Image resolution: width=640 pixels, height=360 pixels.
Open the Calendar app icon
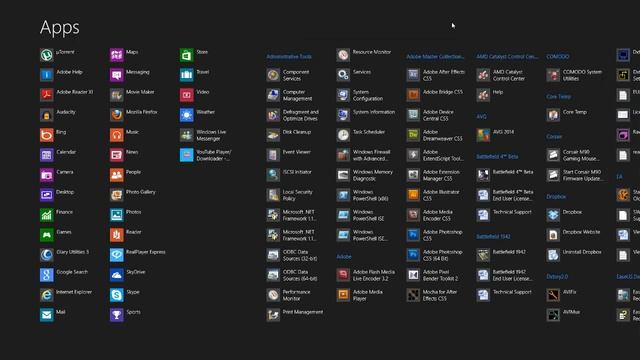click(x=47, y=155)
